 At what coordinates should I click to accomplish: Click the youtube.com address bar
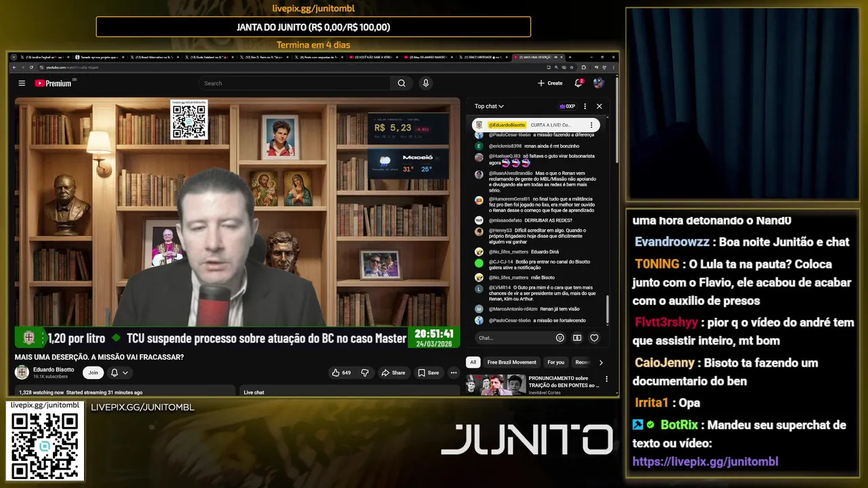click(x=292, y=67)
